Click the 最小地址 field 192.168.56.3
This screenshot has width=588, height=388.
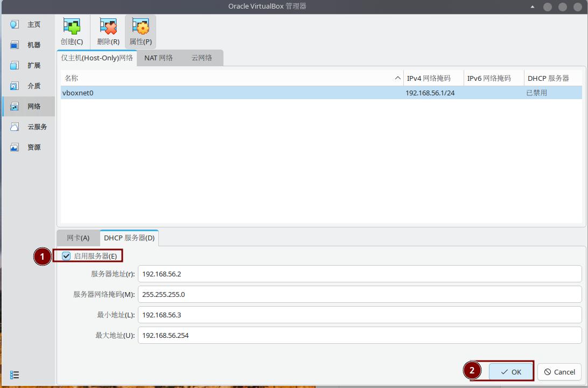coord(360,315)
